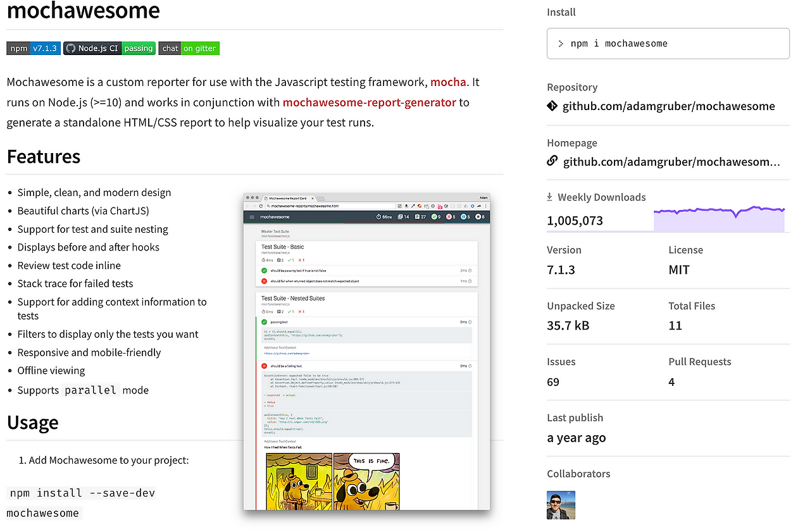The width and height of the screenshot is (810, 532).
Task: Click the 'npm install --save-dev mochawesome' code
Action: 81,503
